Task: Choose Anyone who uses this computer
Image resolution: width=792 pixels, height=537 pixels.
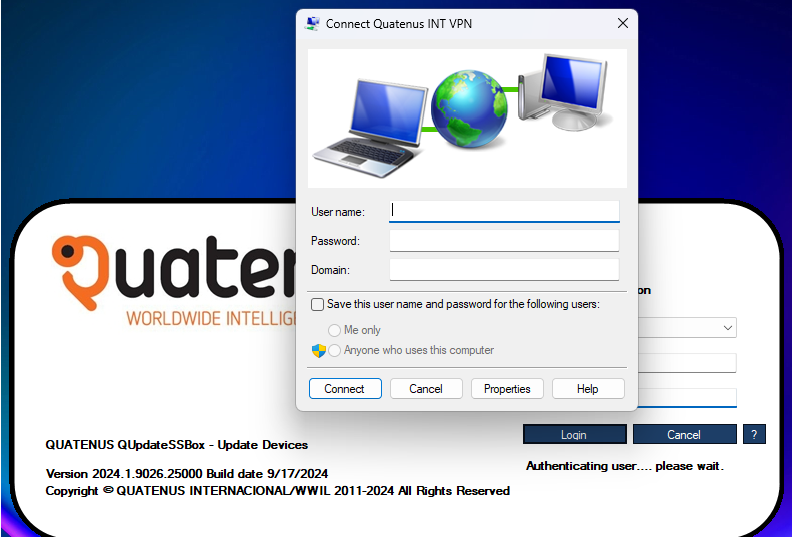Action: point(335,351)
